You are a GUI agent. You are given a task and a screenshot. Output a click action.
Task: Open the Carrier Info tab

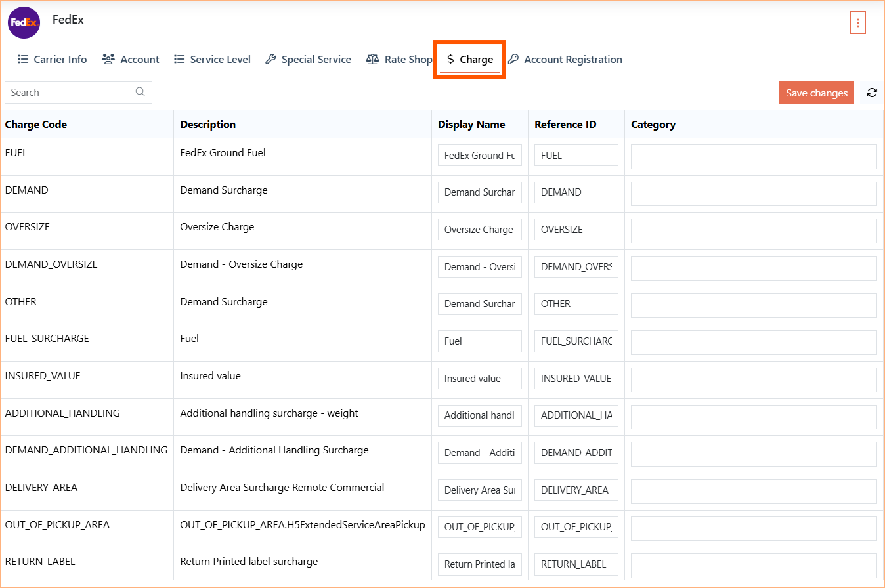pos(52,59)
